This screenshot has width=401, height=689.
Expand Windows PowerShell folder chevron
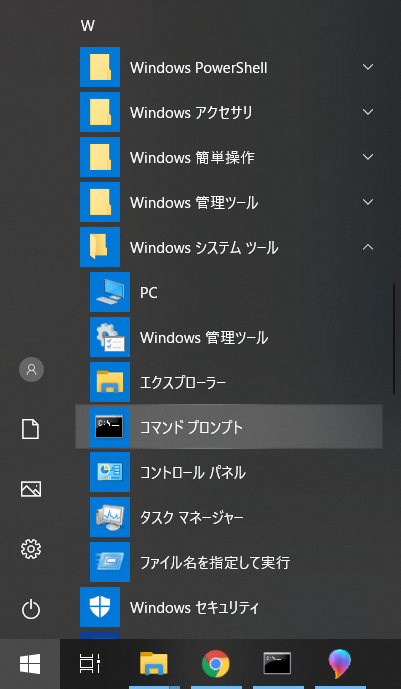coord(368,67)
